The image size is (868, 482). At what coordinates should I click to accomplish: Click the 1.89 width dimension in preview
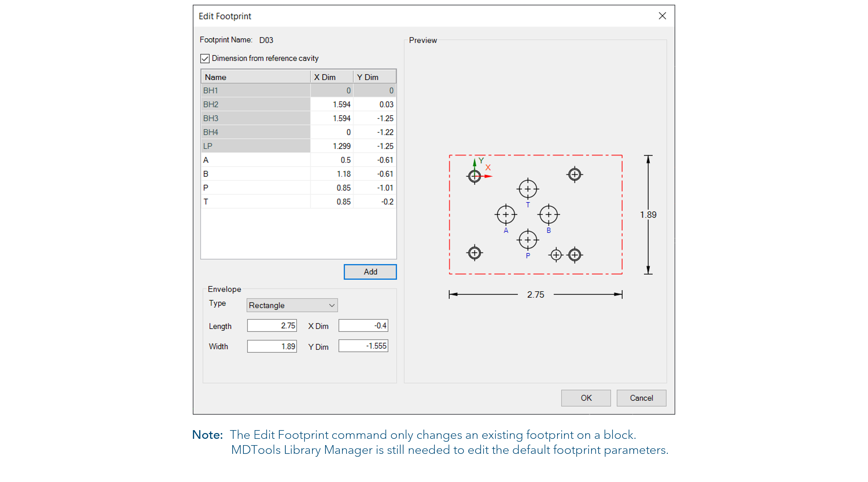click(x=648, y=215)
